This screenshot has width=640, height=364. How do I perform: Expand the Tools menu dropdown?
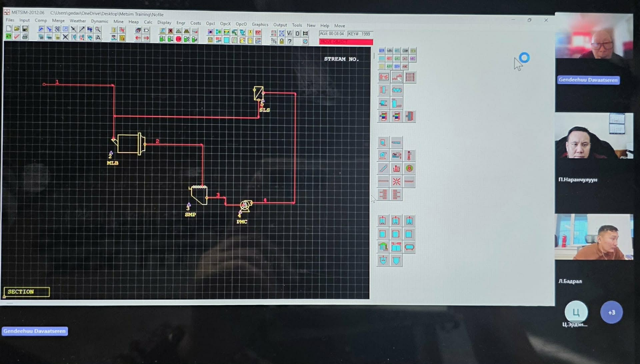click(297, 25)
